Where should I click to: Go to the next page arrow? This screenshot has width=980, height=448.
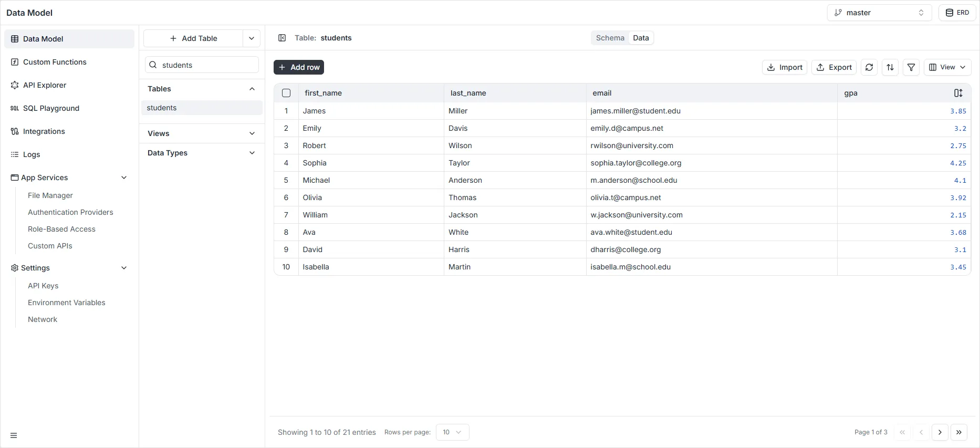(x=940, y=432)
